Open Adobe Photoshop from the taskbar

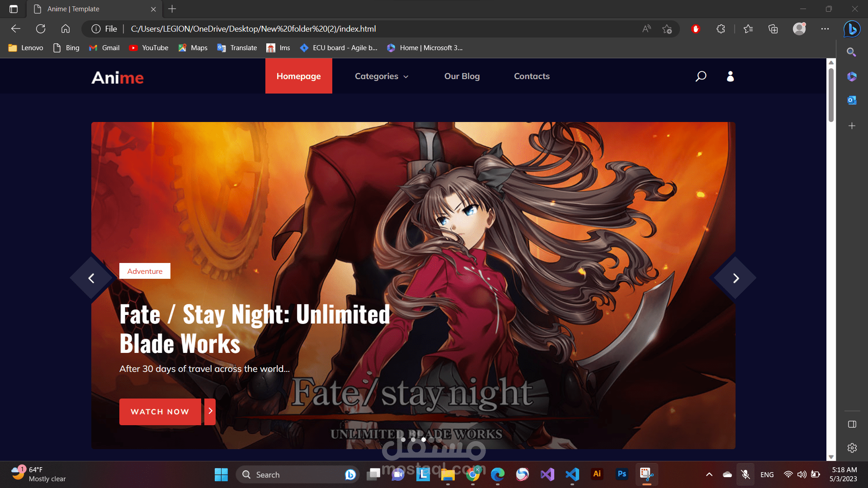point(622,474)
